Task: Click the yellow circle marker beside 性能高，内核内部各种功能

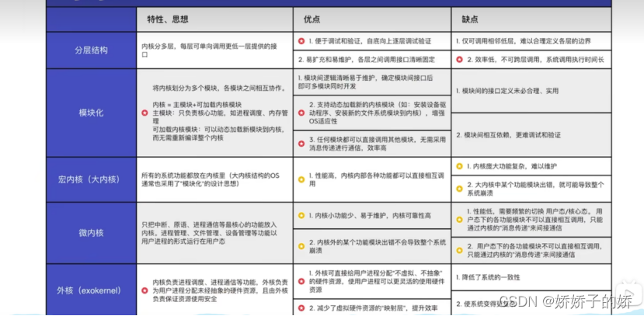Action: point(301,180)
